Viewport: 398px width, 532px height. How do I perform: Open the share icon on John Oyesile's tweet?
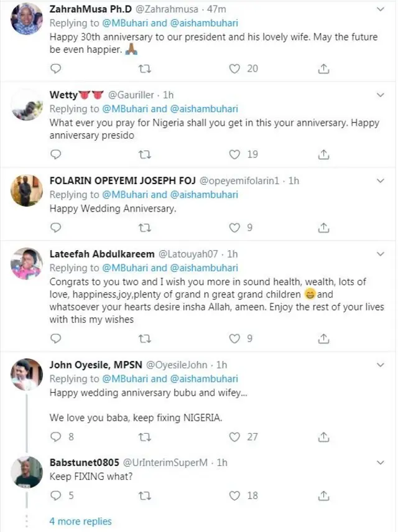coord(323,437)
